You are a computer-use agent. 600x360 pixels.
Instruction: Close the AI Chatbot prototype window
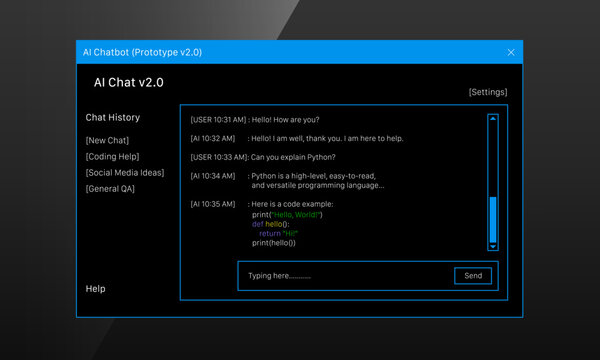511,52
